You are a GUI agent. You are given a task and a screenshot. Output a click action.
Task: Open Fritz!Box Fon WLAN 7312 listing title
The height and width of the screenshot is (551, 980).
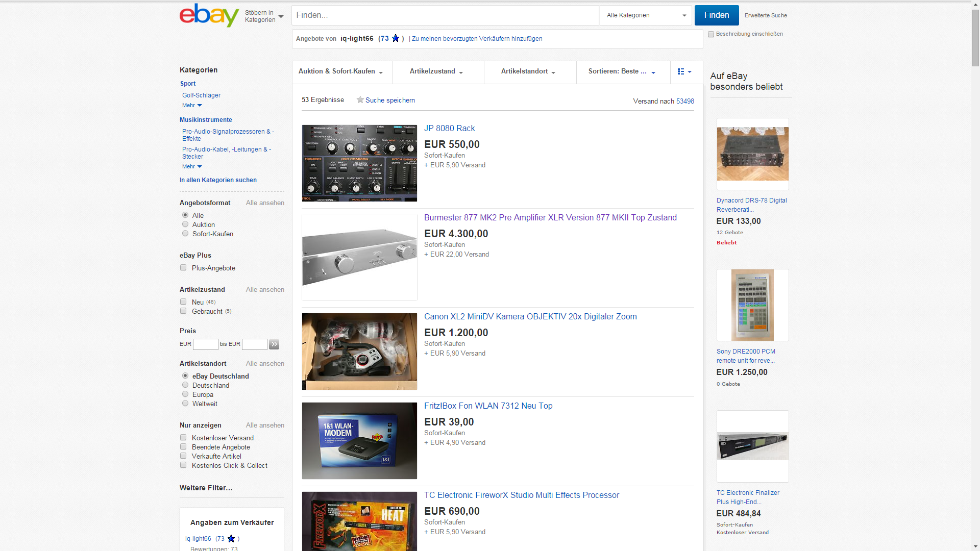tap(488, 406)
